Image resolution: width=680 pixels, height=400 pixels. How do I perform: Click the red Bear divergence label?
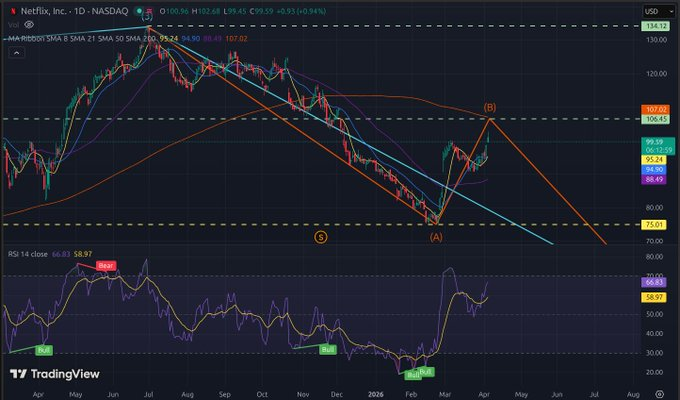click(106, 266)
